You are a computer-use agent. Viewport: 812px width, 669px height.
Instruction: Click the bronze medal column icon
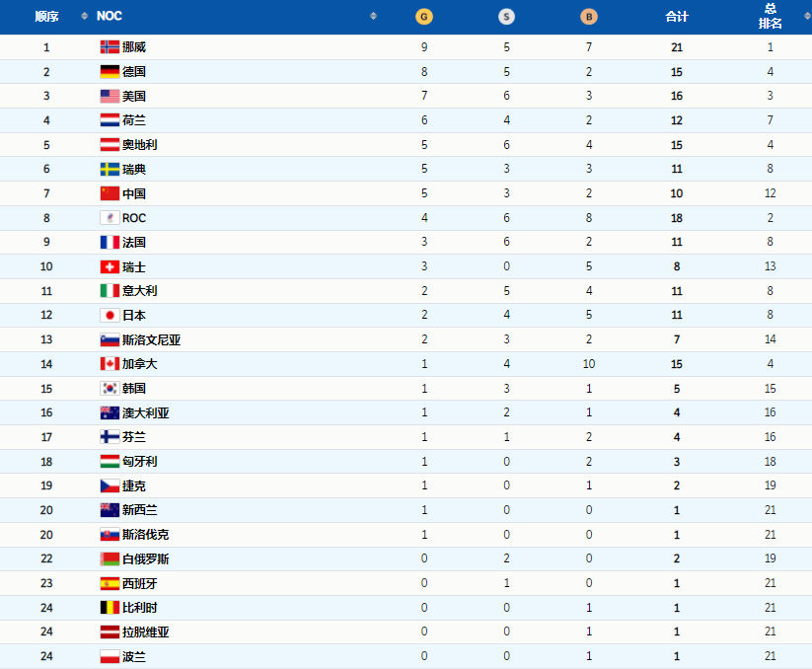pos(589,17)
